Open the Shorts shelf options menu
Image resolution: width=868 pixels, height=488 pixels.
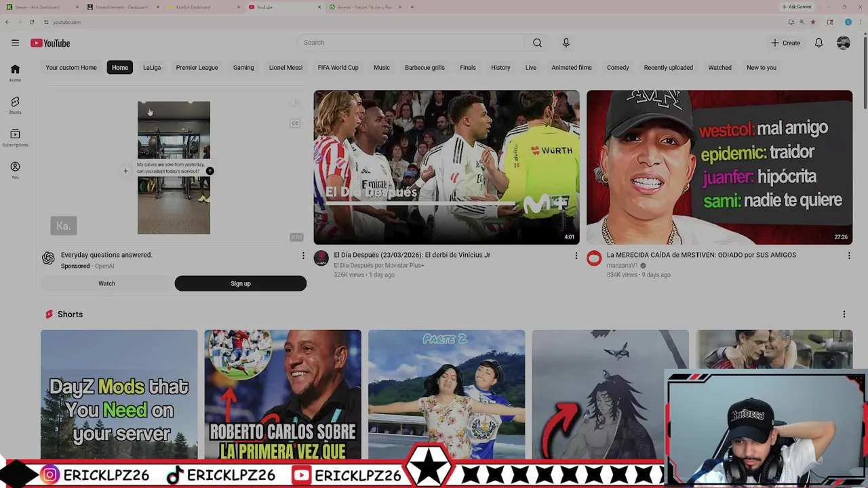(844, 314)
